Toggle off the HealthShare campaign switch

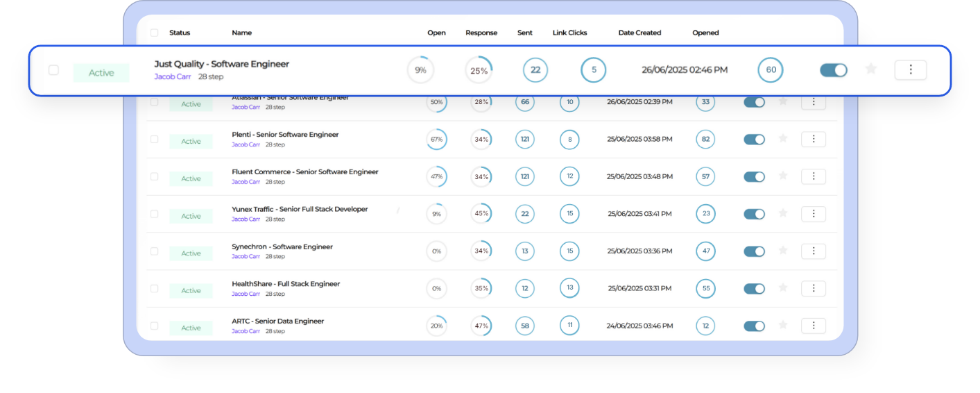point(754,288)
